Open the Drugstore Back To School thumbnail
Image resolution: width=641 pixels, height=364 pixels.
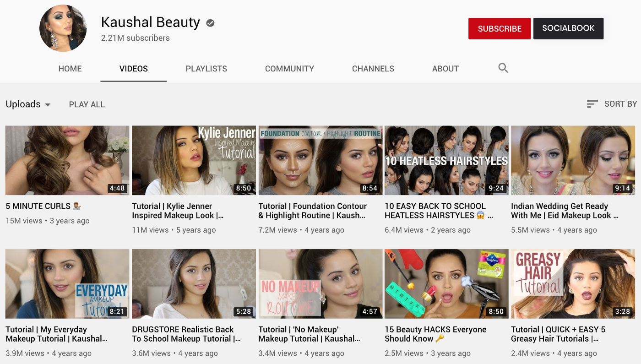(194, 284)
